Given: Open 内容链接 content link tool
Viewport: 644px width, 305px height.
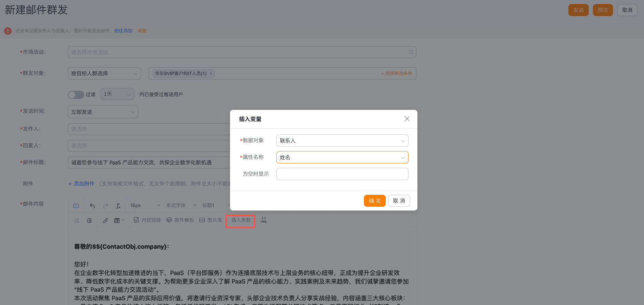Looking at the screenshot, I should point(147,220).
